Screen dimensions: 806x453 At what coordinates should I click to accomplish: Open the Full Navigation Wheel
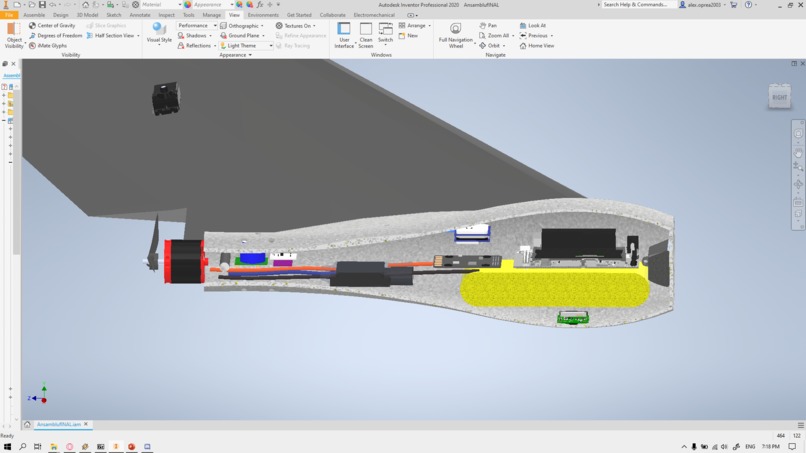[455, 35]
